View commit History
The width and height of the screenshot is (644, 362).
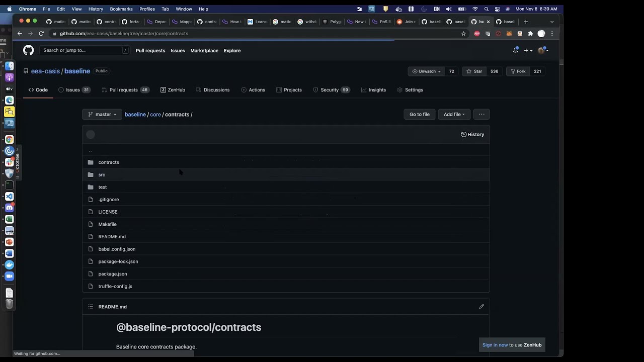(472, 134)
